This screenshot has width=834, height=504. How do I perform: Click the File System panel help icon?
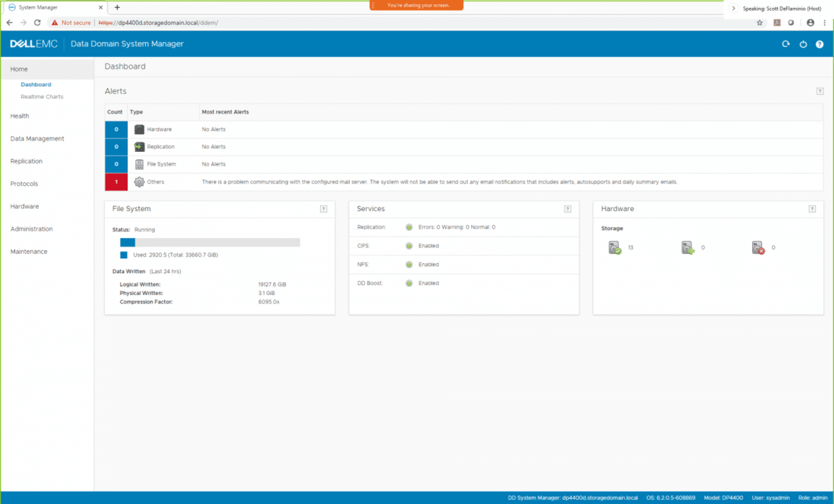[x=324, y=209]
